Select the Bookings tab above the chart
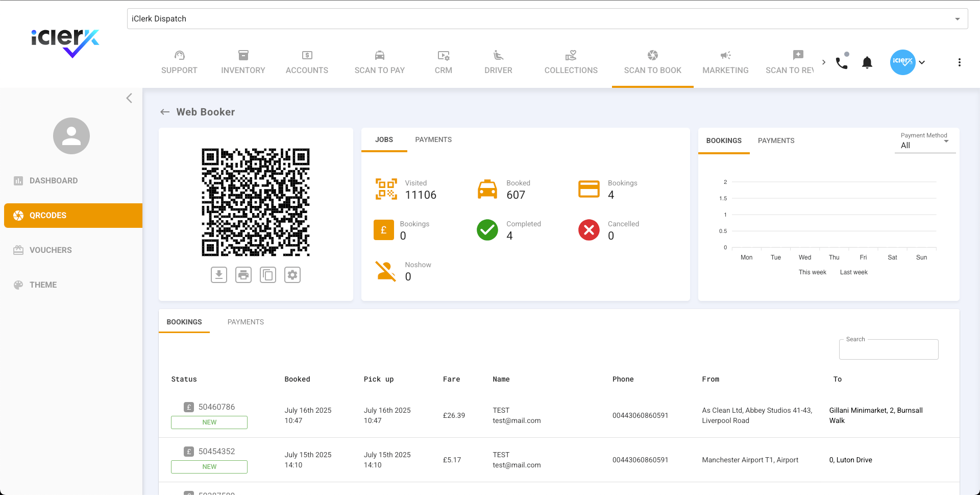The width and height of the screenshot is (980, 495). [724, 140]
